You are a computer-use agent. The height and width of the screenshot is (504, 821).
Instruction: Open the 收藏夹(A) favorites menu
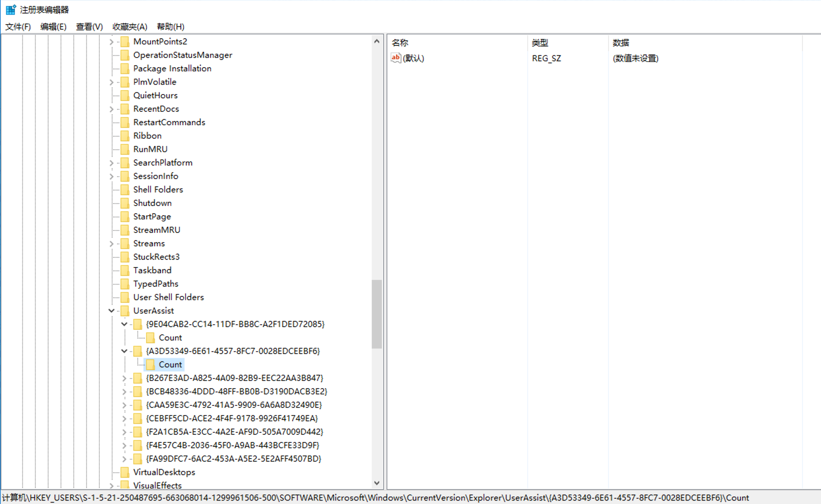[x=130, y=27]
